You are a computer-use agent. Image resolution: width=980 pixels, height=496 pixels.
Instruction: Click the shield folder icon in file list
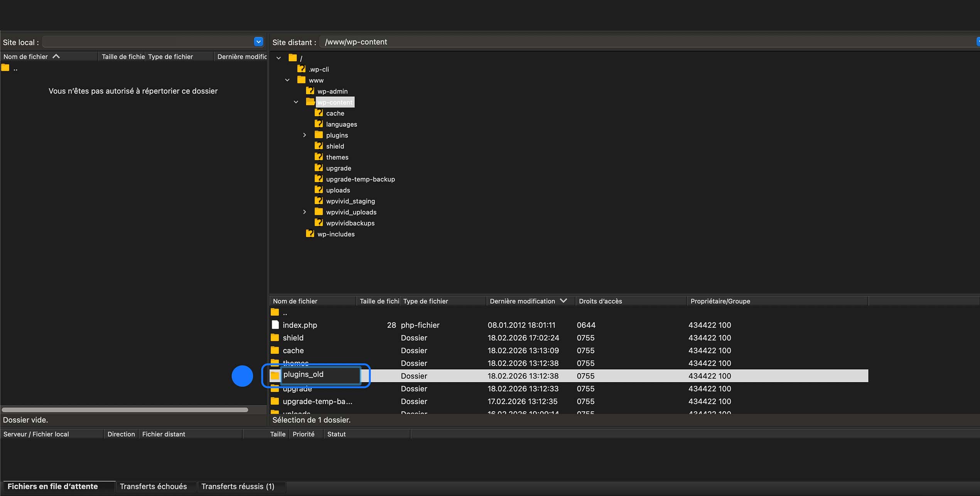275,338
